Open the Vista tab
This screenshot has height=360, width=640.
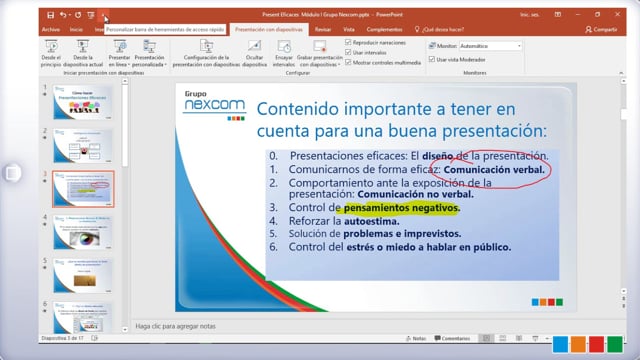click(349, 29)
